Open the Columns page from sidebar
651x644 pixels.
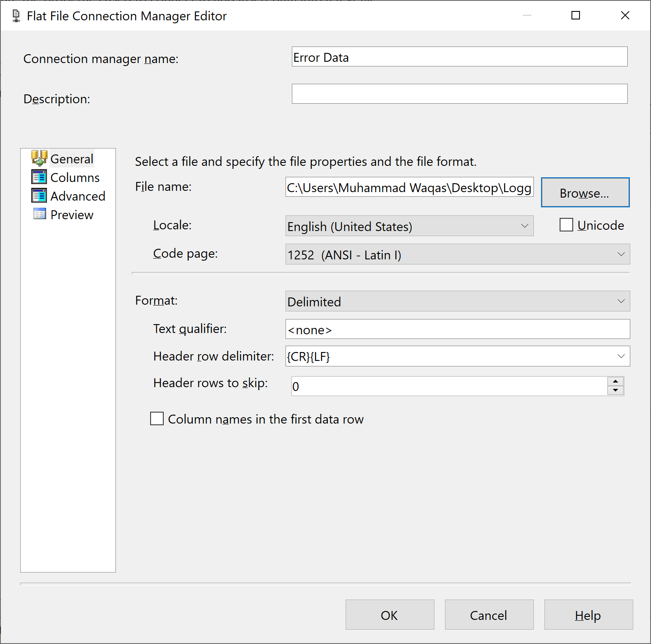(x=39, y=177)
